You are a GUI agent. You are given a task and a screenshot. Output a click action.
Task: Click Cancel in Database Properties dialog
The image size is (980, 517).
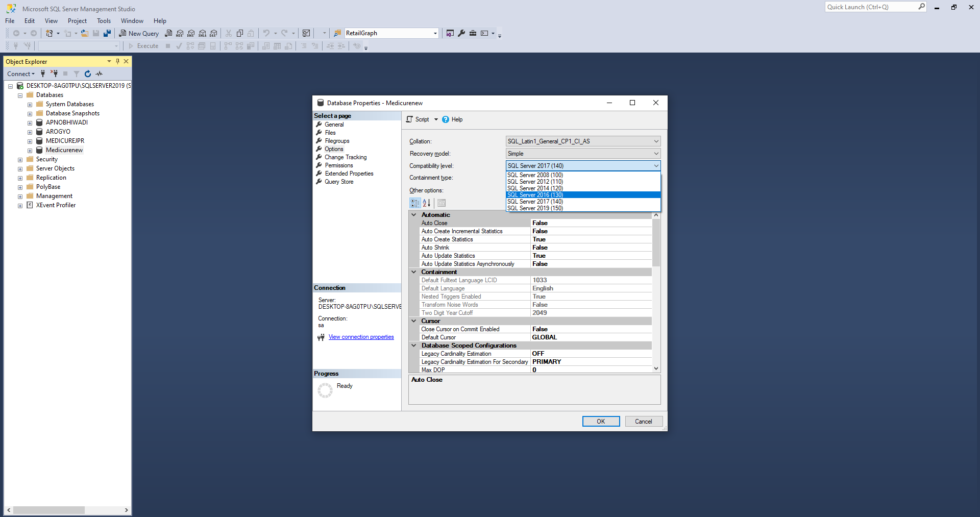(643, 422)
